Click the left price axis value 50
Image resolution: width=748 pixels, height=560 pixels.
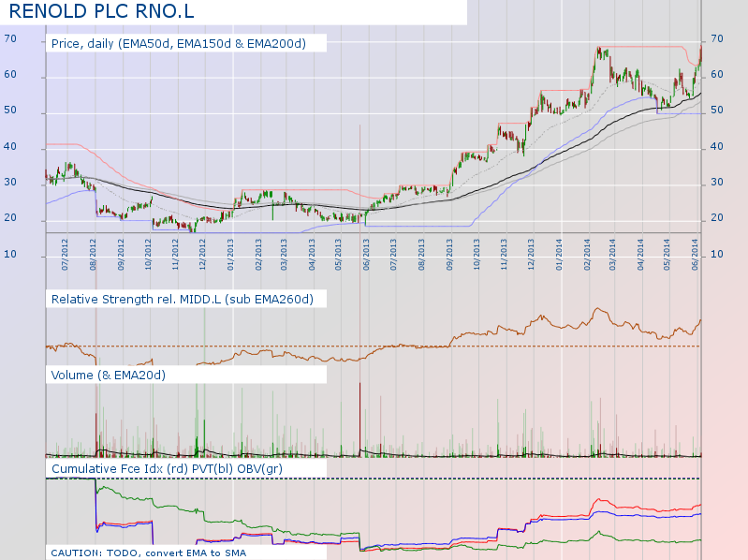[10, 110]
